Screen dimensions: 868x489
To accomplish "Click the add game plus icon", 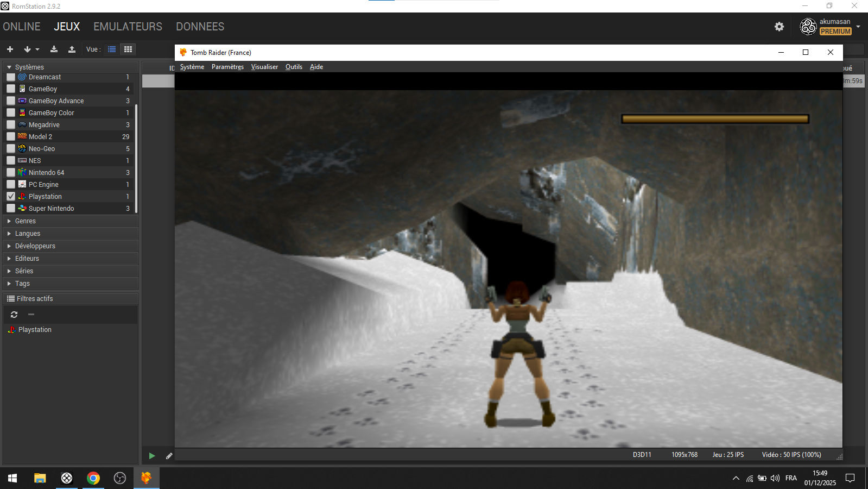I will [x=10, y=49].
